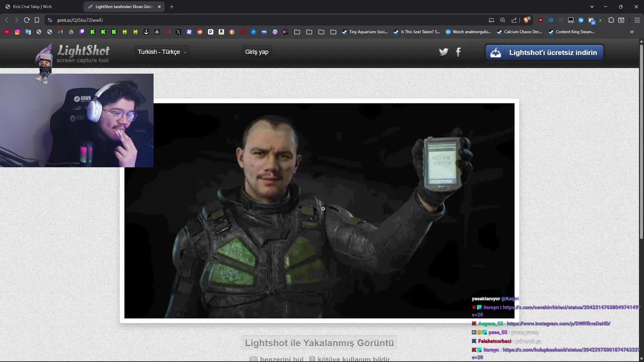Click Lightshot'ı ücretsiz indirin download button
The width and height of the screenshot is (644, 362).
tap(544, 52)
